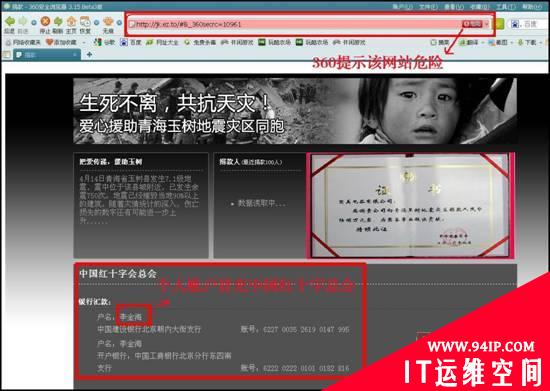This screenshot has width=550, height=391.
Task: Open the 下载 download manager
Action: (526, 42)
